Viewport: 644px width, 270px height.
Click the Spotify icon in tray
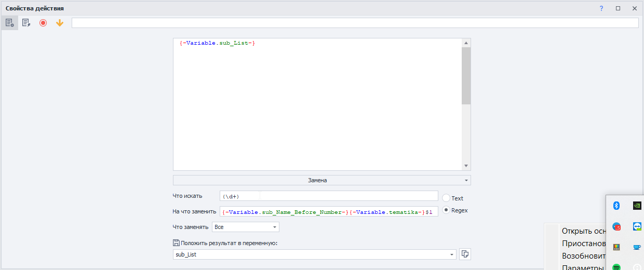(x=616, y=267)
